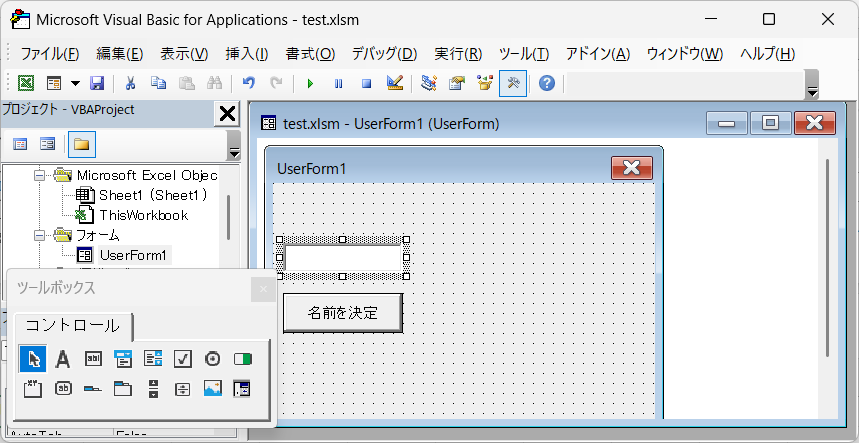Click View Code icon in project pane
Screen dimensions: 859x443
[20, 145]
